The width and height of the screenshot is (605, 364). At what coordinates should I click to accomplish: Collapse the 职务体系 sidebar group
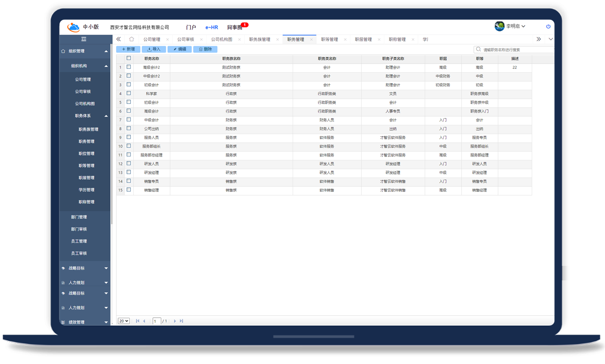point(106,116)
